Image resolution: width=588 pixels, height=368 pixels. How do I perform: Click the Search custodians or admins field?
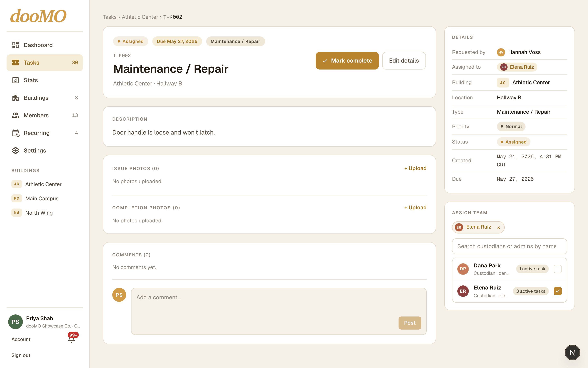pyautogui.click(x=509, y=246)
